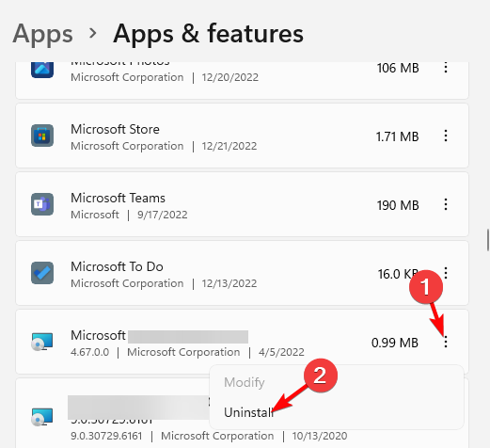The image size is (490, 448).
Task: Choose Uninstall from the context menu
Action: (248, 412)
